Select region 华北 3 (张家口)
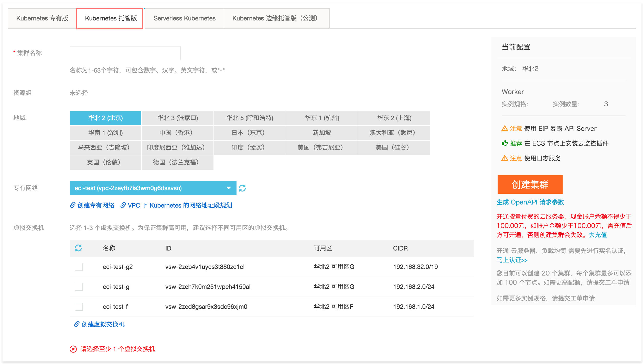The width and height of the screenshot is (644, 364). click(x=177, y=118)
